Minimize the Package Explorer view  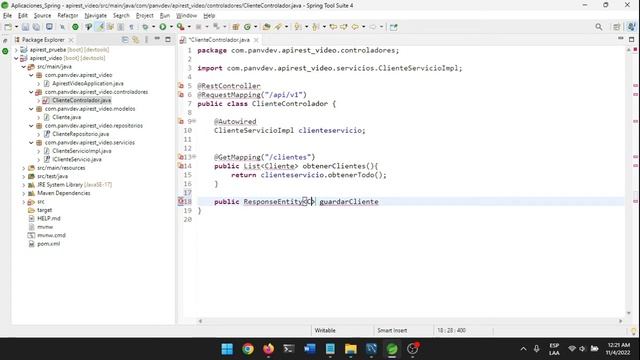(157, 39)
